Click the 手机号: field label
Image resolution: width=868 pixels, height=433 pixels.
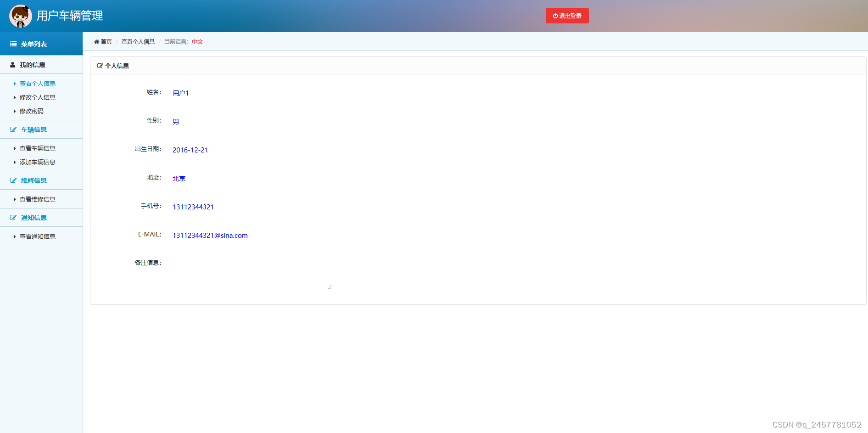[x=151, y=206]
